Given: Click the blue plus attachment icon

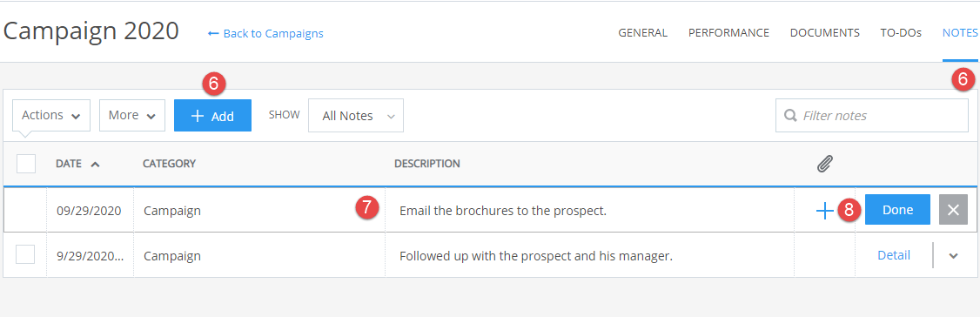Looking at the screenshot, I should (824, 212).
